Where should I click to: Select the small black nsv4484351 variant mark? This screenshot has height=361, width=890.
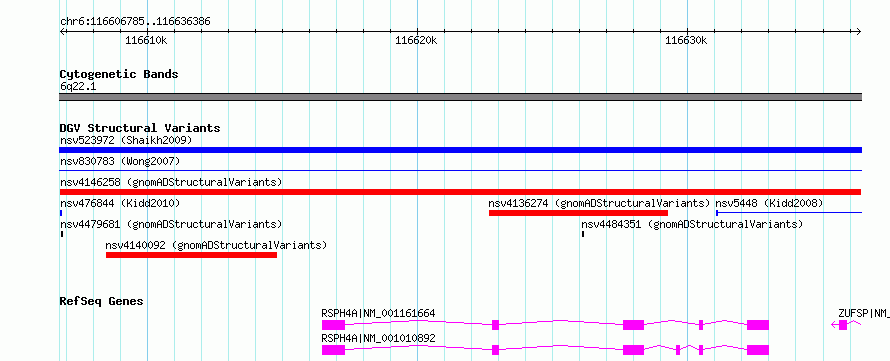(x=583, y=234)
